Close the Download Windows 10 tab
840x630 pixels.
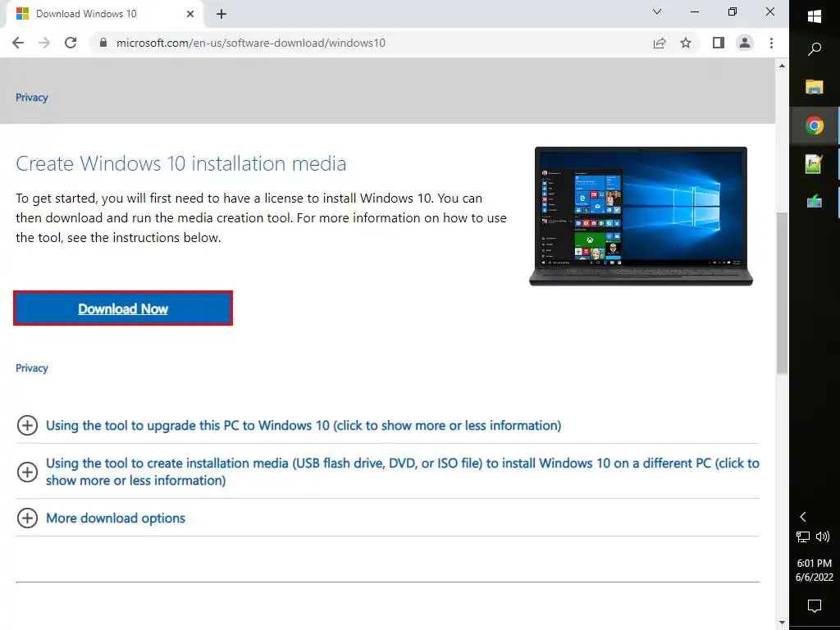tap(190, 14)
